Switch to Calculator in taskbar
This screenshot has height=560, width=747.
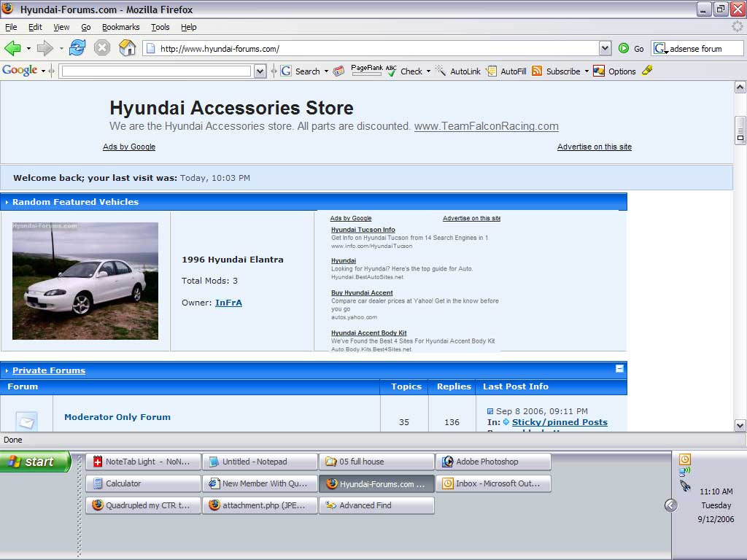(144, 483)
